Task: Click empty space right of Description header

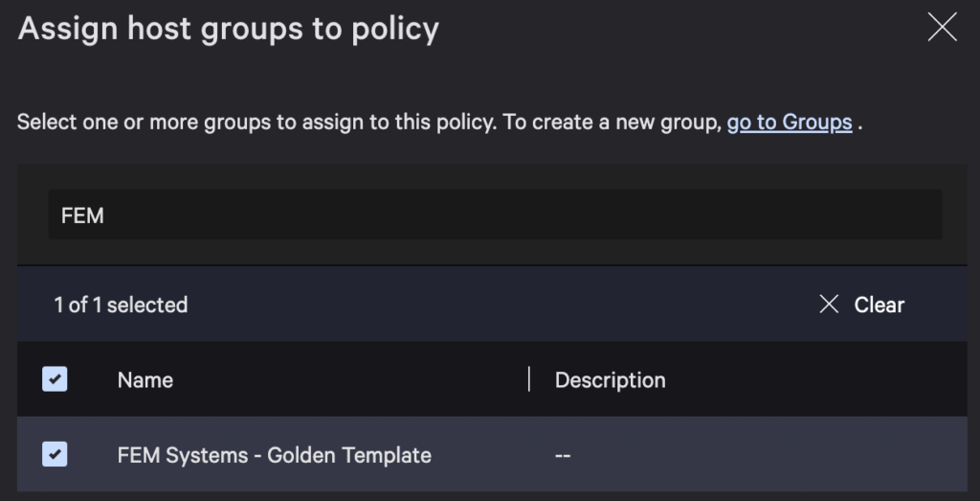Action: tap(813, 379)
